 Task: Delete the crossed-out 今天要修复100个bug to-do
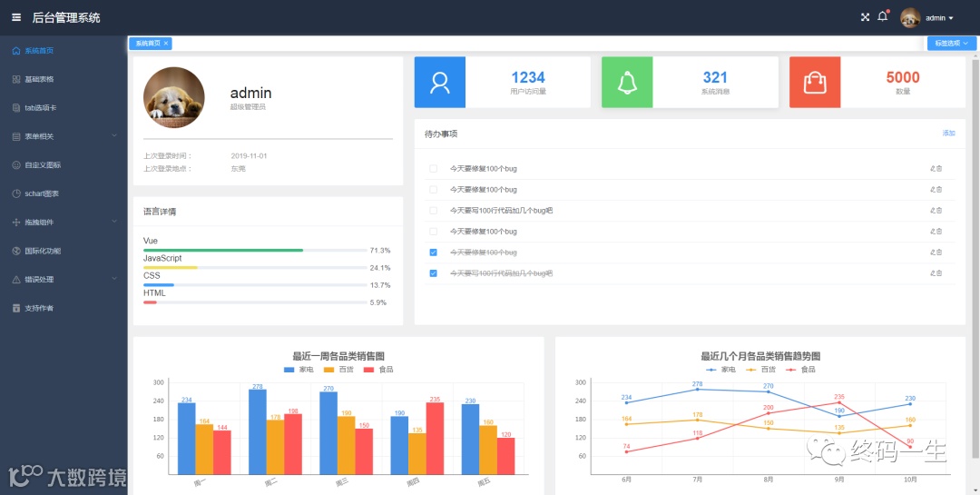(939, 252)
